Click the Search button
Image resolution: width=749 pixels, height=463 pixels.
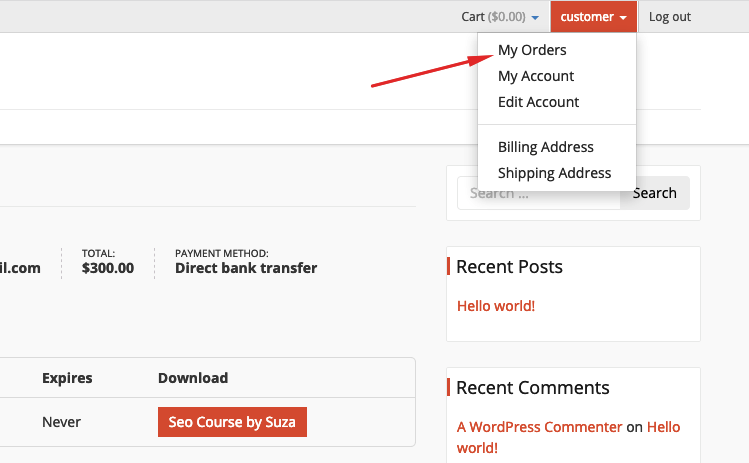tap(654, 193)
